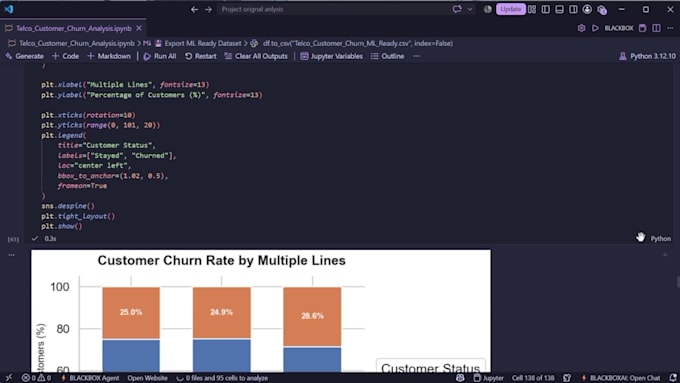Click the BLACKBOX label in editor toolbar
The width and height of the screenshot is (680, 383).
[x=619, y=28]
